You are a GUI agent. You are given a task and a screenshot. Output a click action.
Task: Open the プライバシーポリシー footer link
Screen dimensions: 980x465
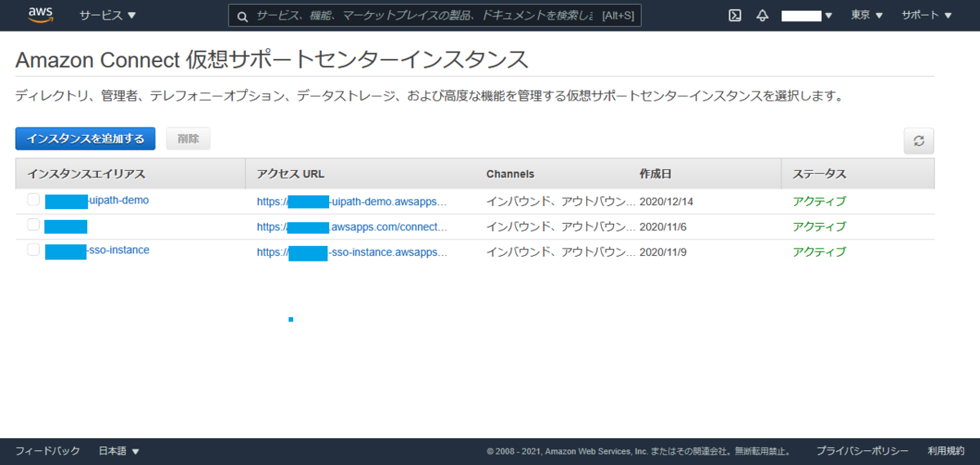click(x=862, y=450)
